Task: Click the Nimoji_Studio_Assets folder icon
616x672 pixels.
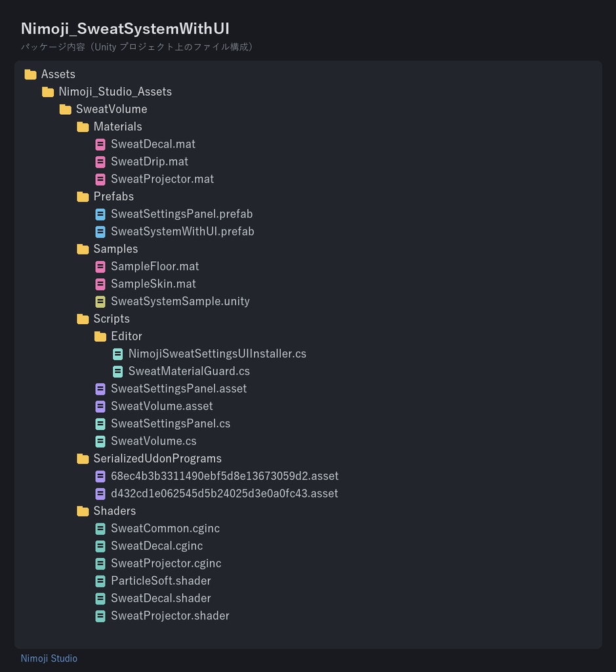Action: [x=48, y=92]
